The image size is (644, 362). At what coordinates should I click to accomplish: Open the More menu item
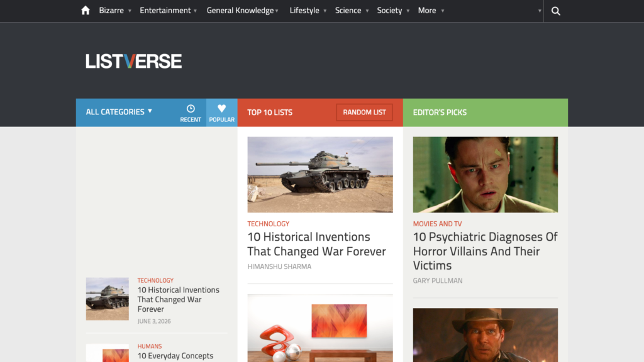pyautogui.click(x=427, y=10)
